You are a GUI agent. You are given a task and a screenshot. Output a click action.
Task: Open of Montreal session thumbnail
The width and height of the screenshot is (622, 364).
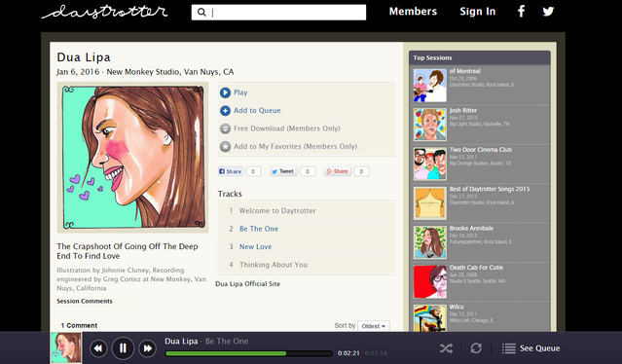[429, 86]
